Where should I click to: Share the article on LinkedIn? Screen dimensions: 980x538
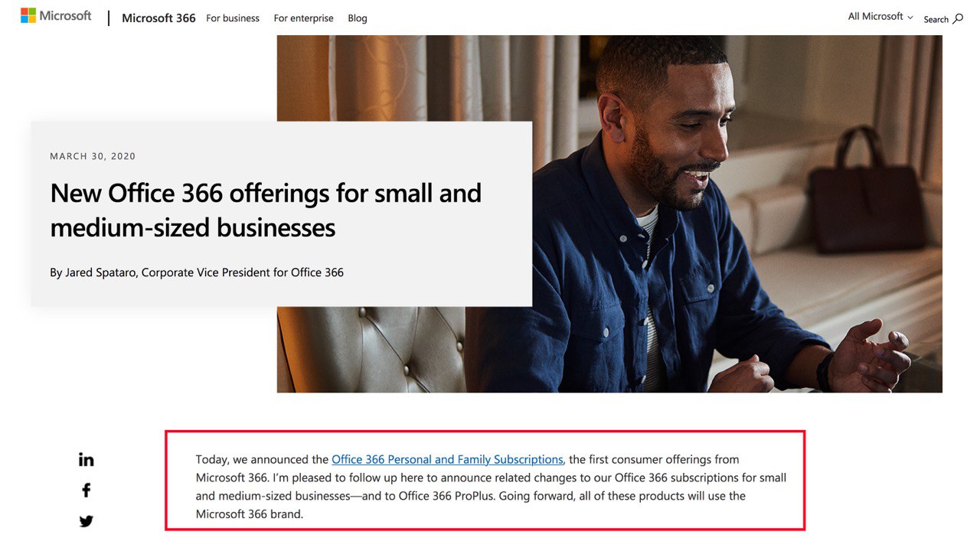87,459
